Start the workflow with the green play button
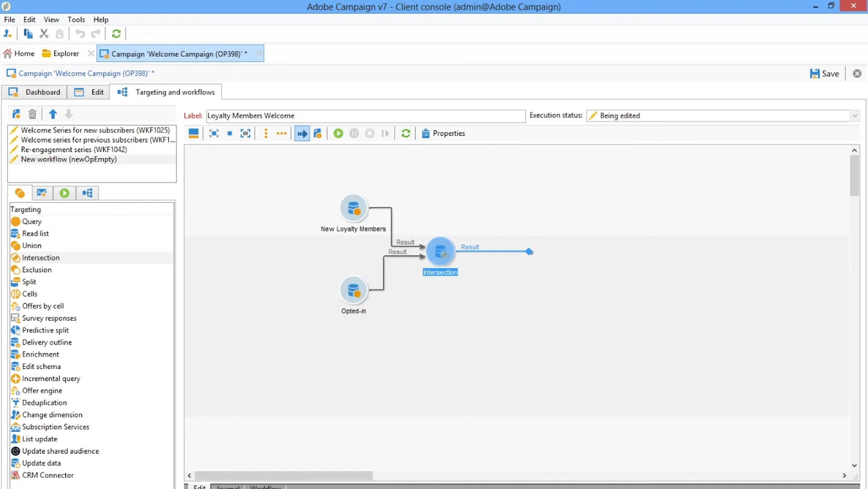 click(338, 133)
